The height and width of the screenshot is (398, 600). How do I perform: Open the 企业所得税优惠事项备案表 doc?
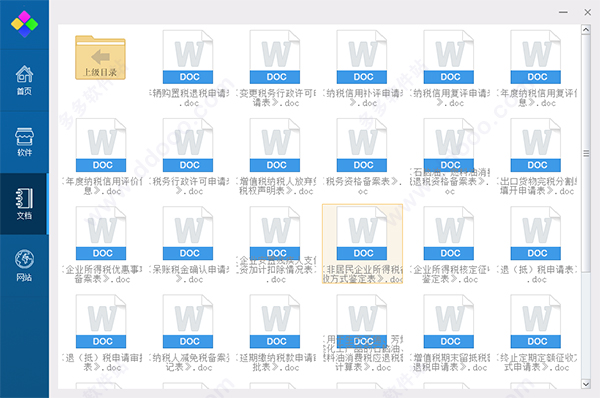(101, 245)
